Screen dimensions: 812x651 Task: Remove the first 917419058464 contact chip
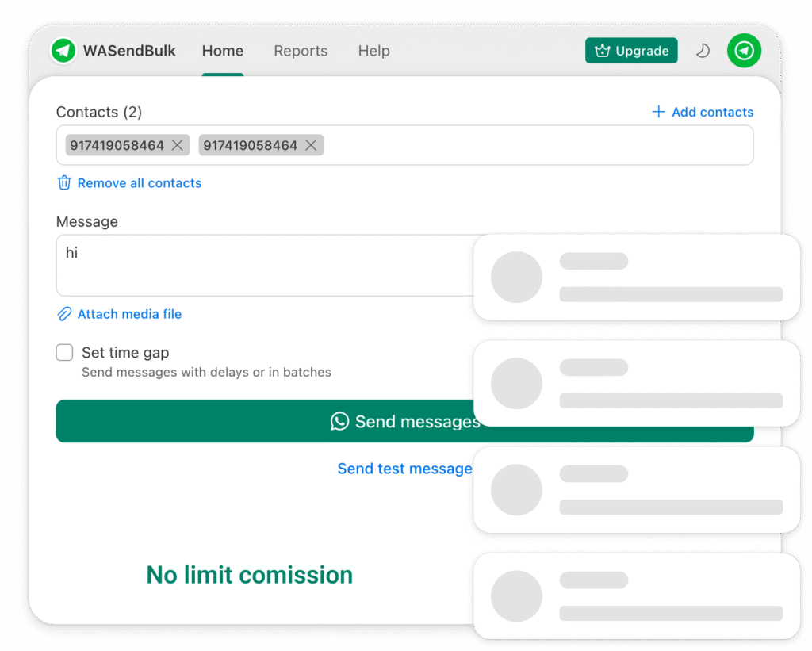pos(178,145)
